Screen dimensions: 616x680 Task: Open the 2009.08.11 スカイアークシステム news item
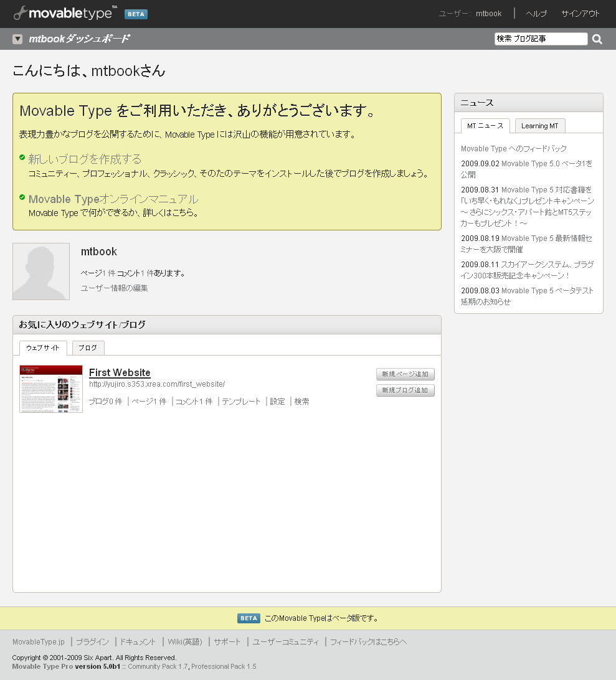click(x=527, y=270)
